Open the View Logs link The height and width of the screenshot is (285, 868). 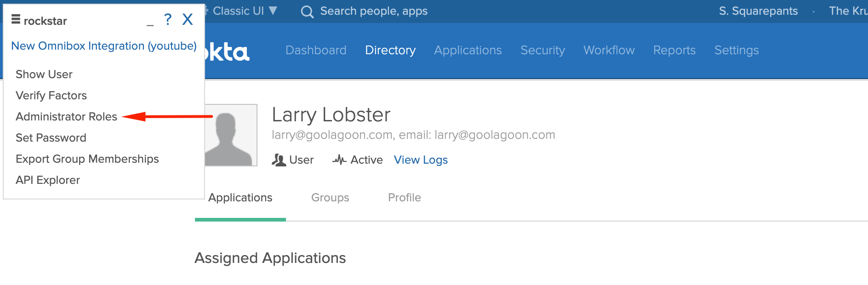click(x=421, y=160)
